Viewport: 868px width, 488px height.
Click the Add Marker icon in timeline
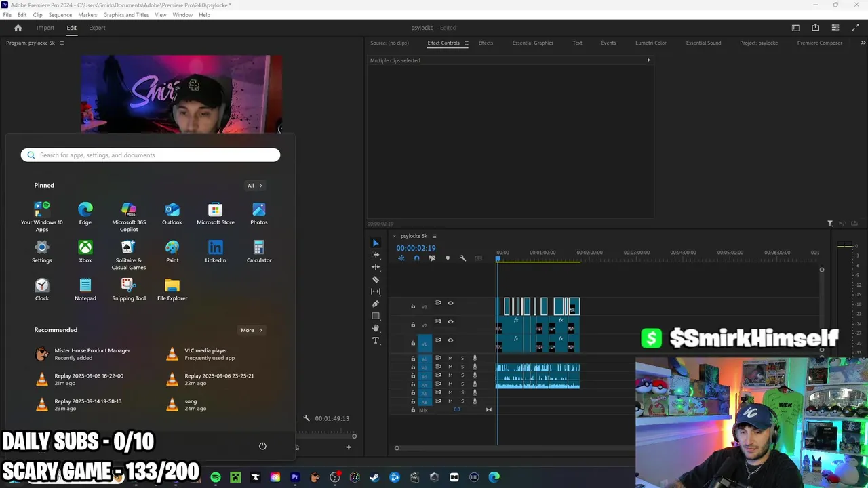448,258
